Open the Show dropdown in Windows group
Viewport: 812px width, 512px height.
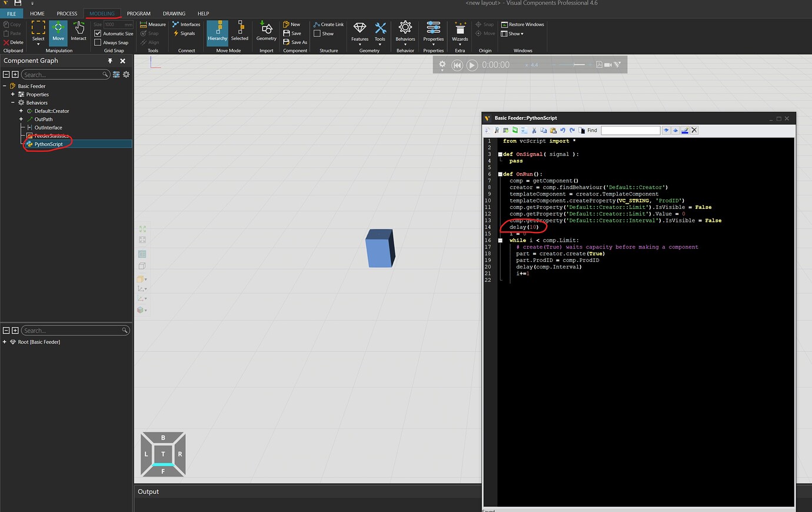[512, 34]
